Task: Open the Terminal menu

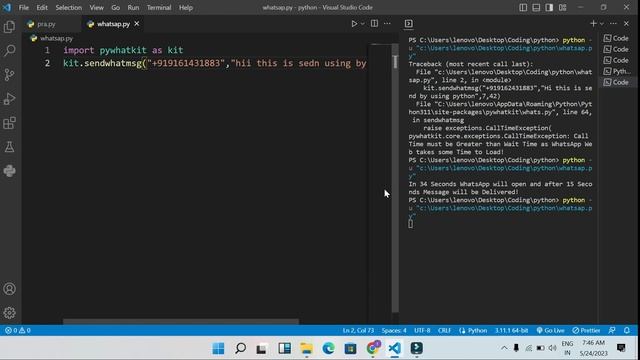Action: coord(159,7)
